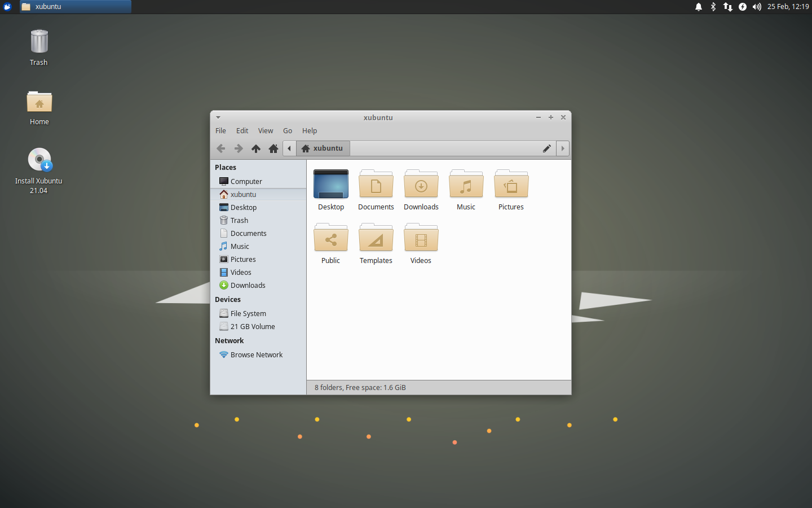Click the Browse Network item under Network
Screen dimensions: 812x508
[256, 354]
